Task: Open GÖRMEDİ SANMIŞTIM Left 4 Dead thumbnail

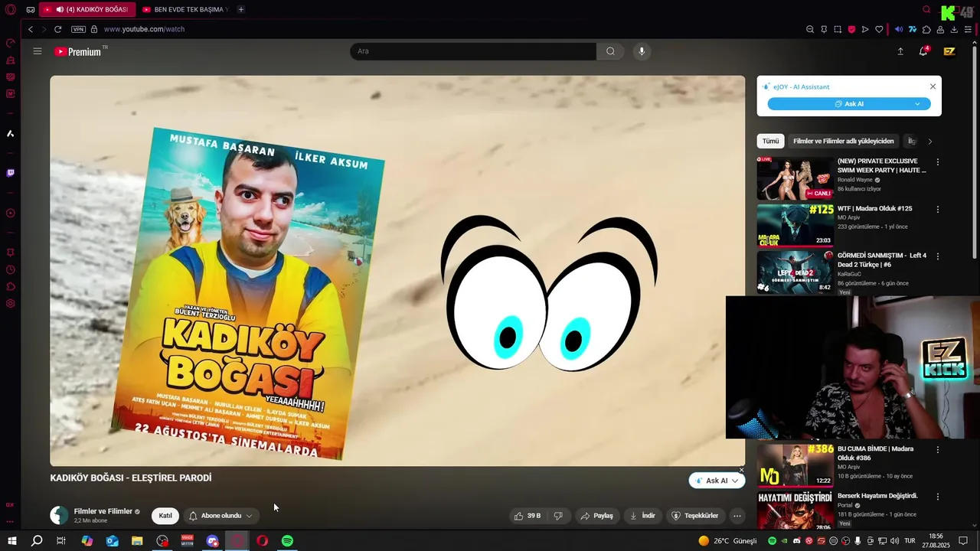Action: point(795,272)
